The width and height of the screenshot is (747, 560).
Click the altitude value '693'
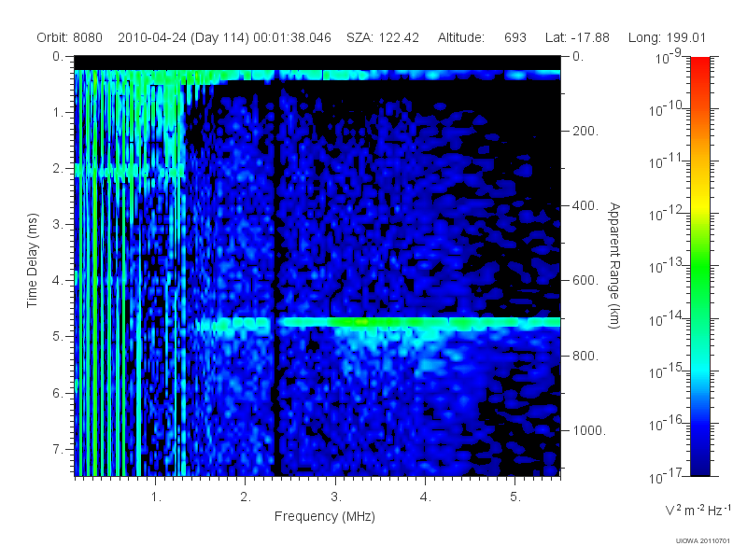coord(515,37)
